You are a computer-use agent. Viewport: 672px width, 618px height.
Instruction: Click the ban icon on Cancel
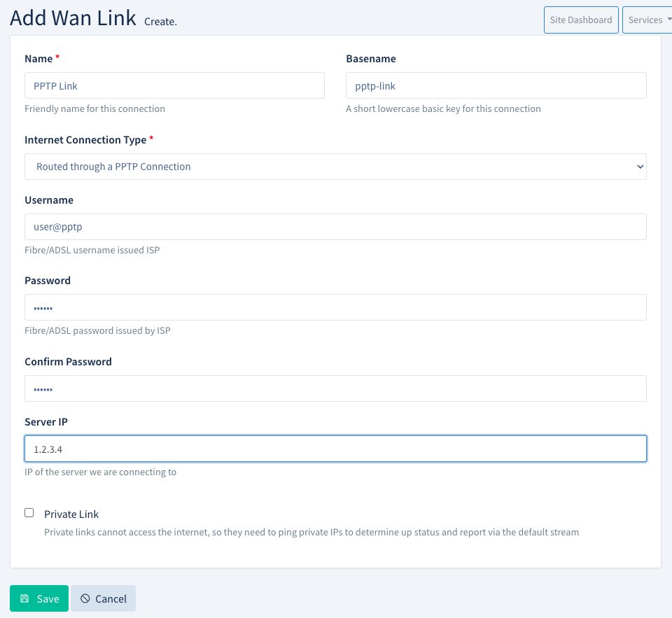tap(85, 598)
